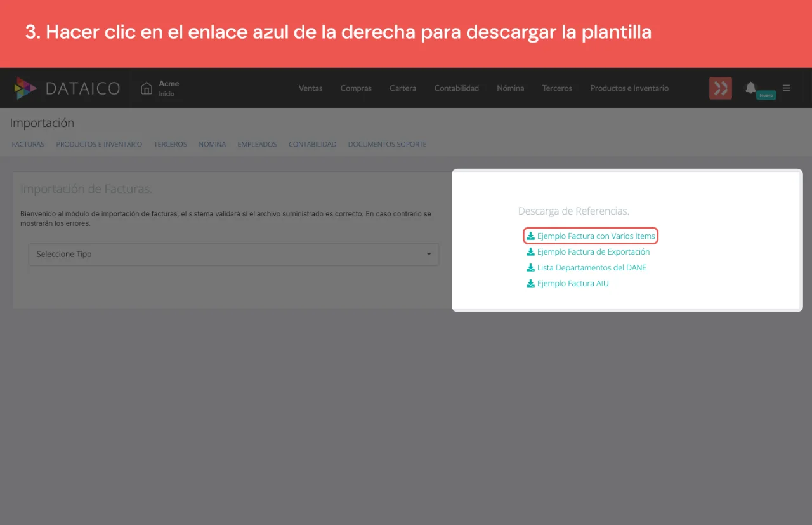
Task: Click the Acme company name
Action: (169, 83)
